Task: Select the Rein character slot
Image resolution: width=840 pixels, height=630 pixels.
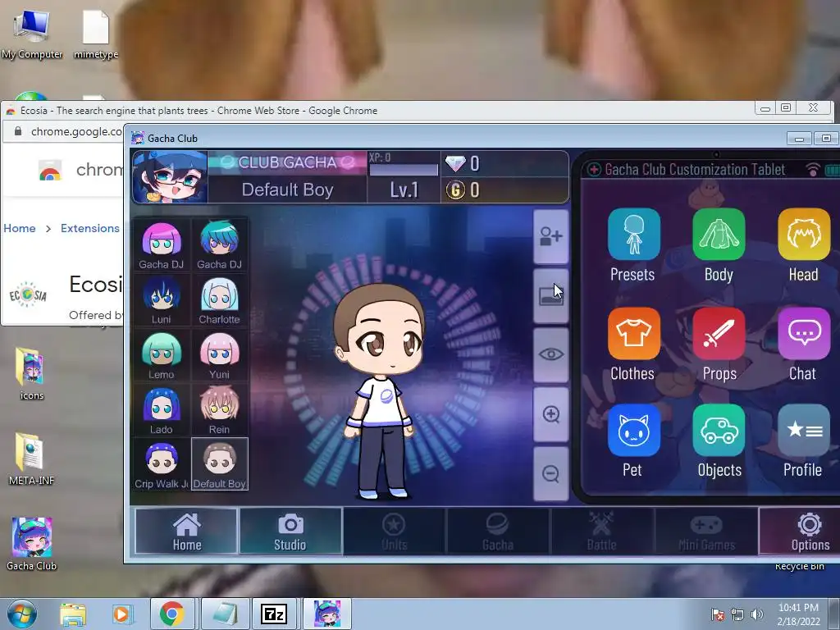Action: (219, 409)
